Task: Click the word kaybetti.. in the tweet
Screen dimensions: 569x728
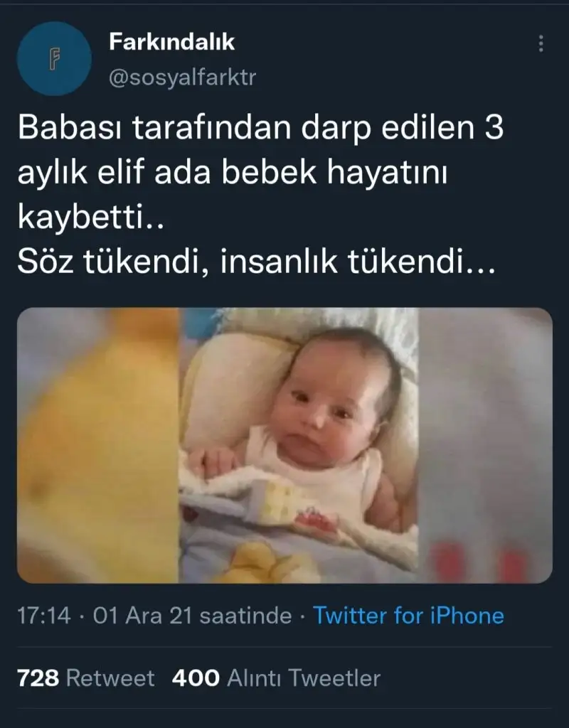Action: point(91,218)
